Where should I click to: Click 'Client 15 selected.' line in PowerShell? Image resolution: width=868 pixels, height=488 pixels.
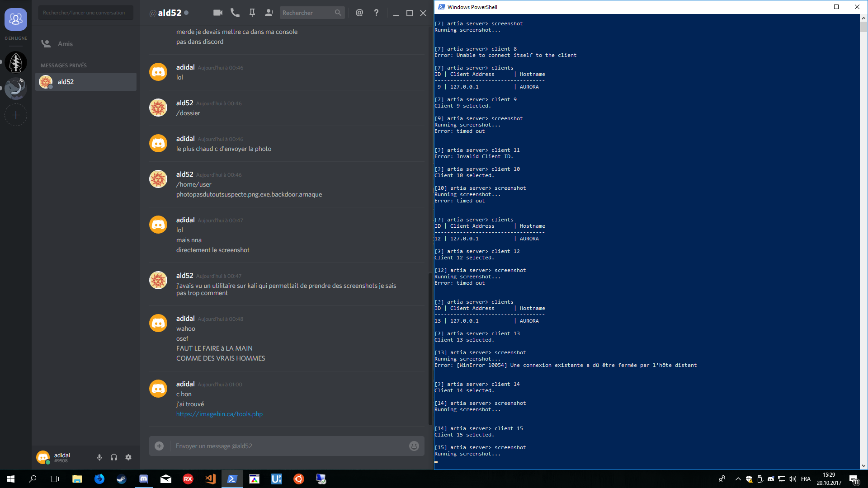(x=464, y=435)
